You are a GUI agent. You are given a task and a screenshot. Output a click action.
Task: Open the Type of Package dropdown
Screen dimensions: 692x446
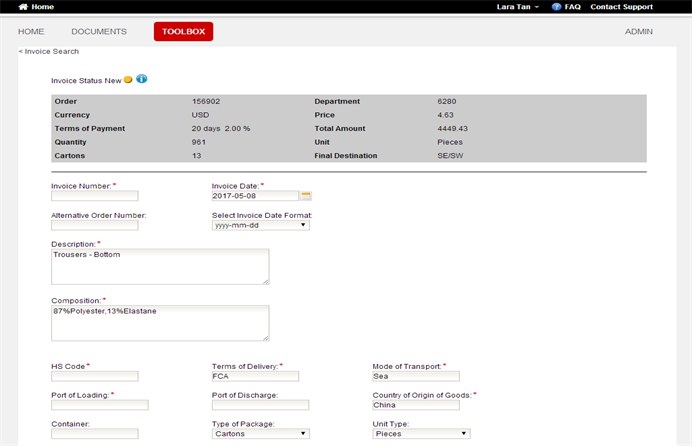260,434
